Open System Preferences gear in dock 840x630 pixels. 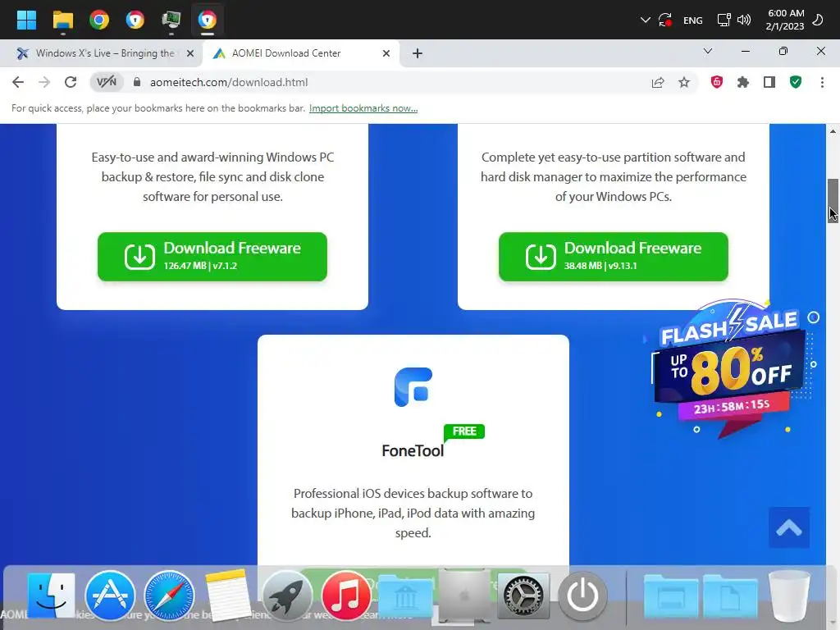pyautogui.click(x=523, y=596)
